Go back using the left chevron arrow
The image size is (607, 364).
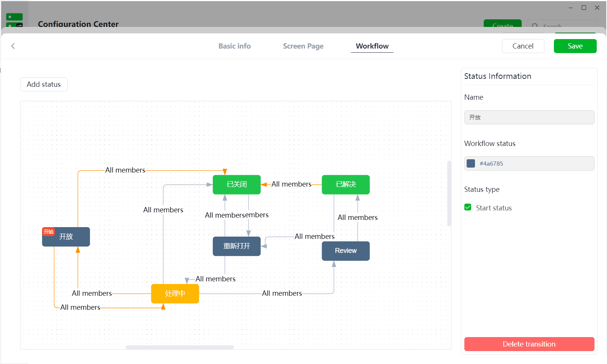point(13,46)
